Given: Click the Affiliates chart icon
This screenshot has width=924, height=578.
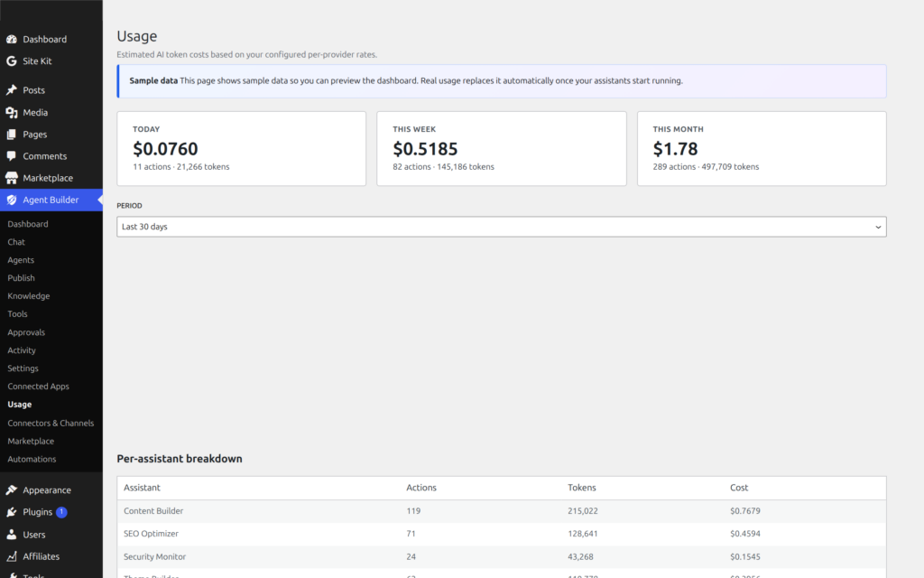Looking at the screenshot, I should click(x=11, y=556).
